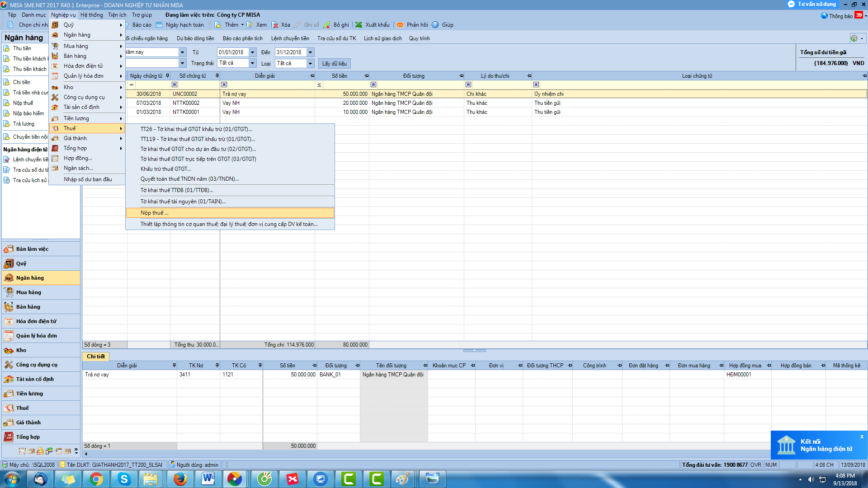868x488 pixels.
Task: Toggle pin on the Đối tượng column header
Action: click(461, 76)
